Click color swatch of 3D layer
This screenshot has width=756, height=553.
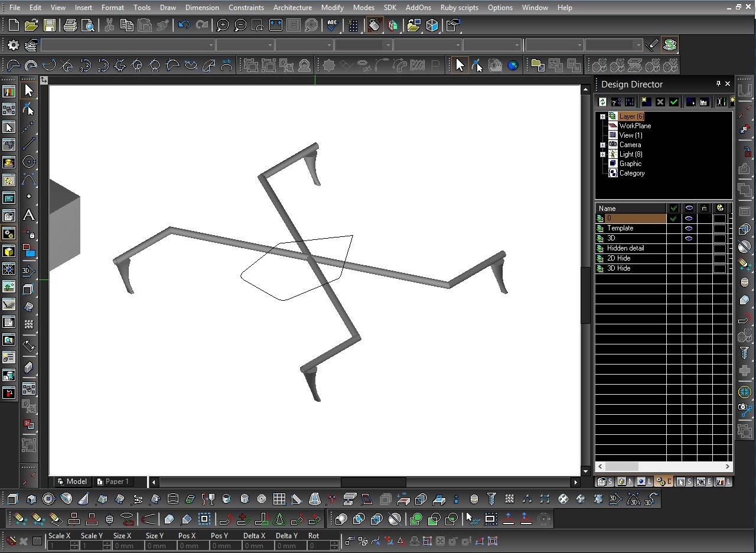pos(719,238)
